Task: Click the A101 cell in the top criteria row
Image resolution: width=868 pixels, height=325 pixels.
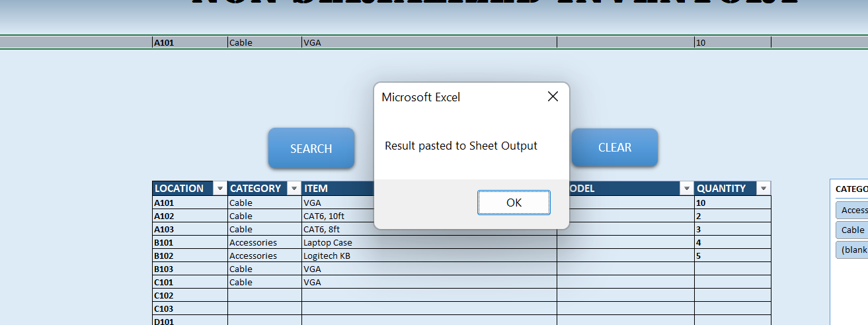Action: pos(189,42)
